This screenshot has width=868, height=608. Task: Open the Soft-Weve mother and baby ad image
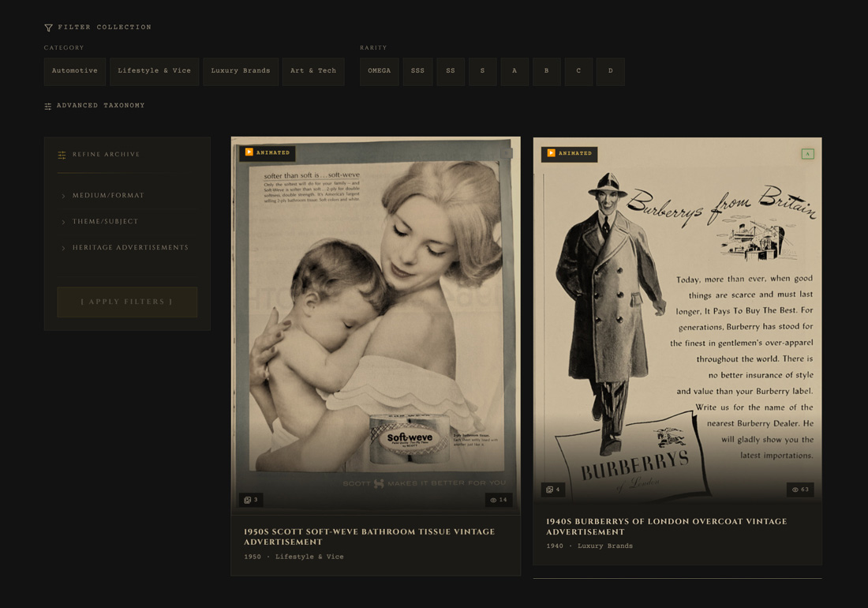[x=376, y=316]
